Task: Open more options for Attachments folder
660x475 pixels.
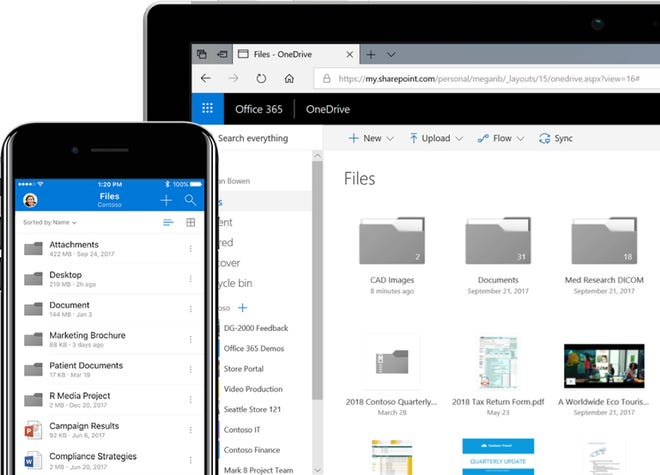Action: coord(190,249)
